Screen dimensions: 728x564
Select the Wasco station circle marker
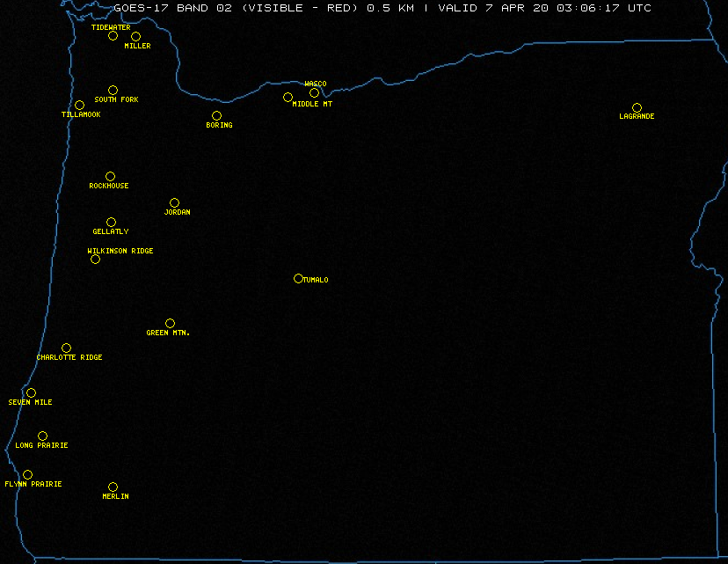pos(314,93)
